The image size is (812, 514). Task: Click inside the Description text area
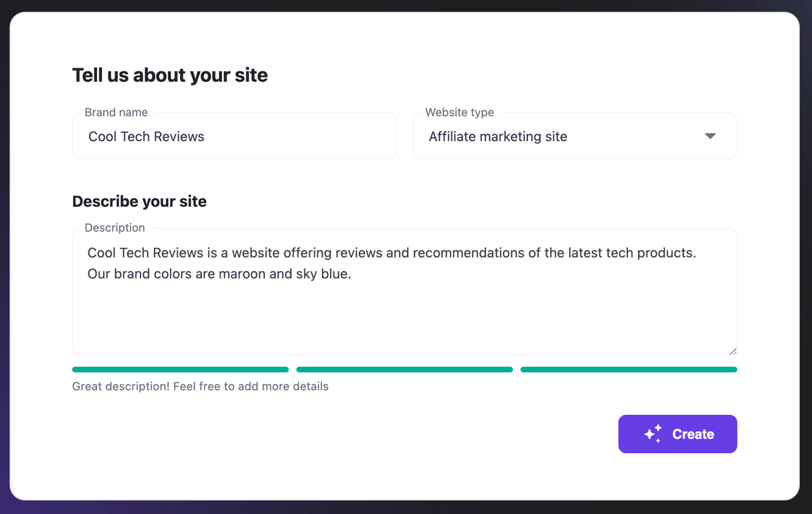pyautogui.click(x=404, y=292)
